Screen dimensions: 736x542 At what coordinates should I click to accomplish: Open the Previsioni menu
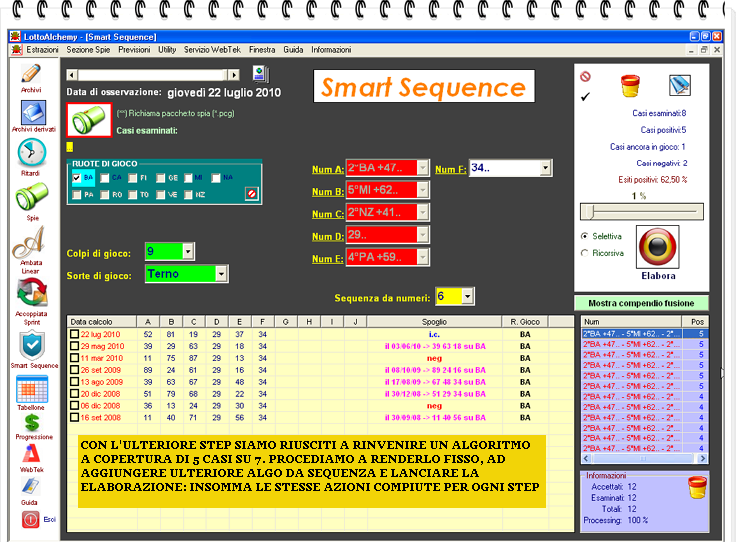tap(134, 50)
